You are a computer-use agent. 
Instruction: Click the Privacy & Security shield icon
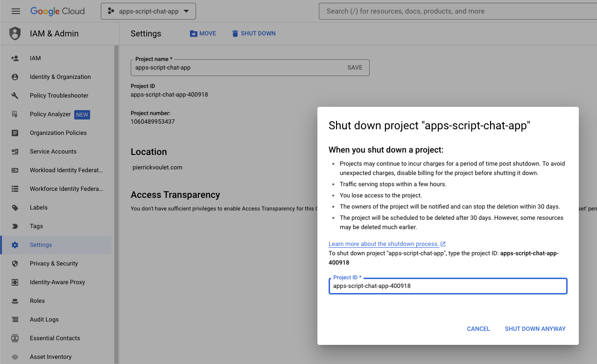pos(15,264)
